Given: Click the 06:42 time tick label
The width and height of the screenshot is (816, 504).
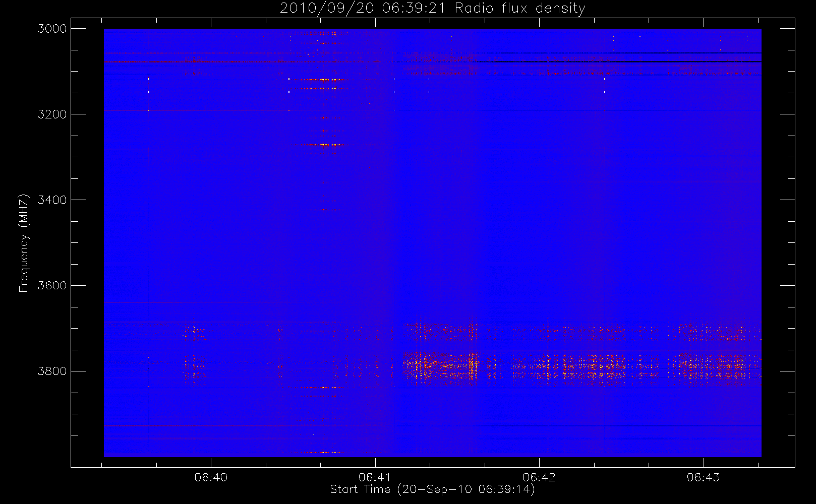Looking at the screenshot, I should [x=539, y=477].
